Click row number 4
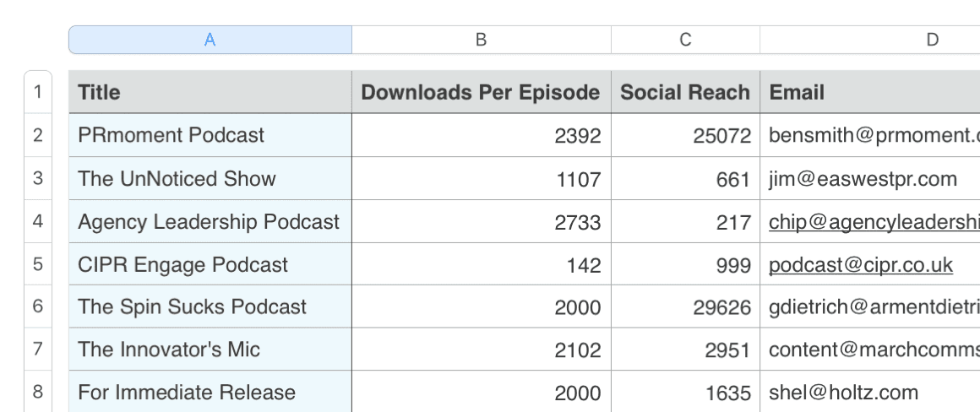Image resolution: width=980 pixels, height=412 pixels. click(37, 221)
